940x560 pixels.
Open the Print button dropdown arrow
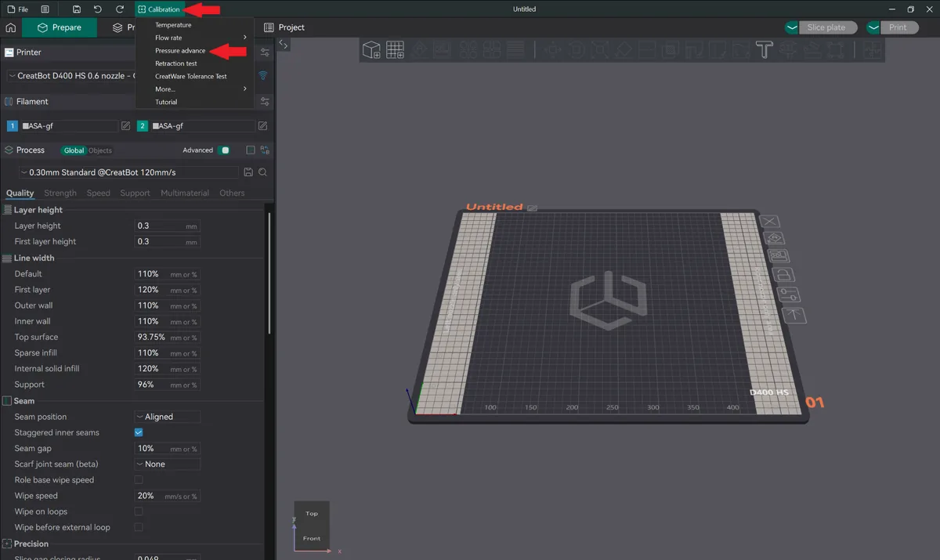point(873,27)
